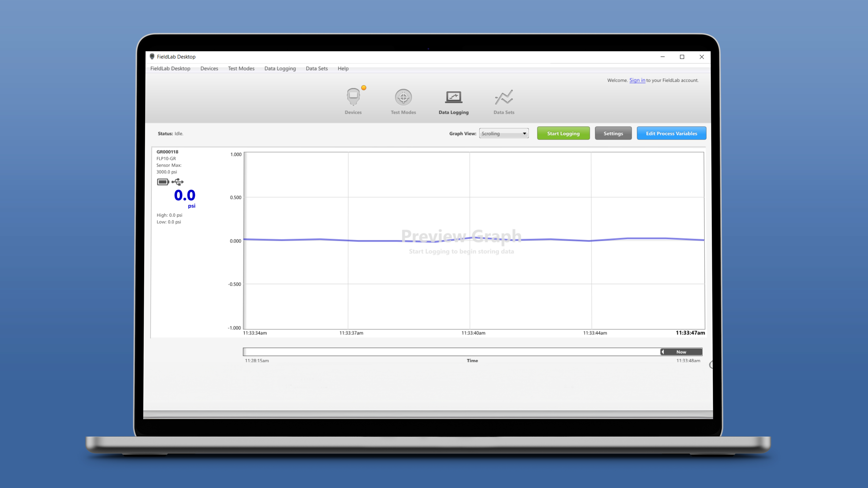The height and width of the screenshot is (488, 868).
Task: Click the USB connection icon
Action: [178, 182]
